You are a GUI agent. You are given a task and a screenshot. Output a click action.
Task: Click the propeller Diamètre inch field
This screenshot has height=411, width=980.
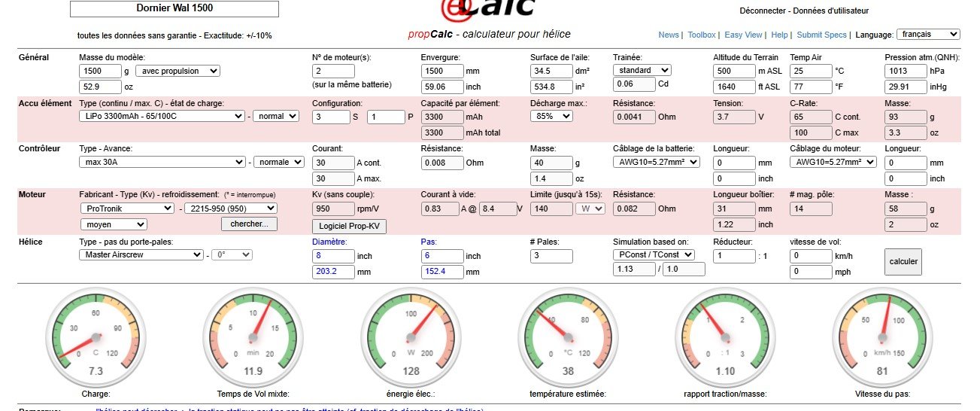[x=333, y=256]
